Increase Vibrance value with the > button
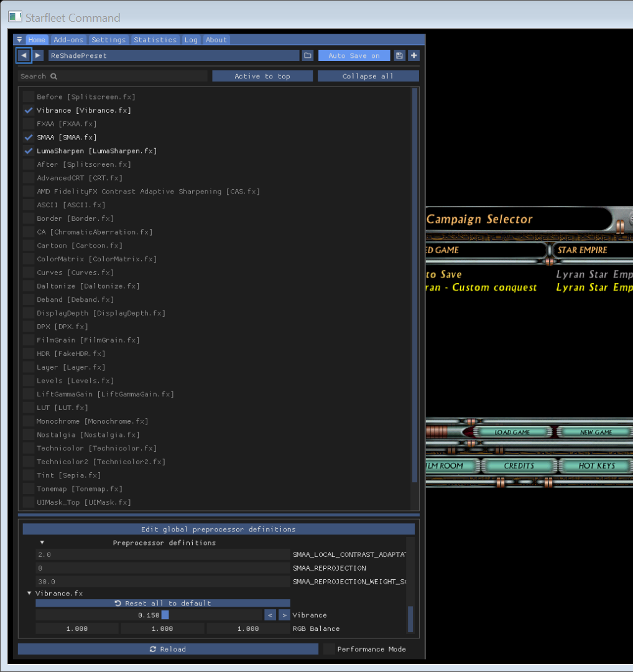Viewport: 633px width, 672px height. point(284,615)
